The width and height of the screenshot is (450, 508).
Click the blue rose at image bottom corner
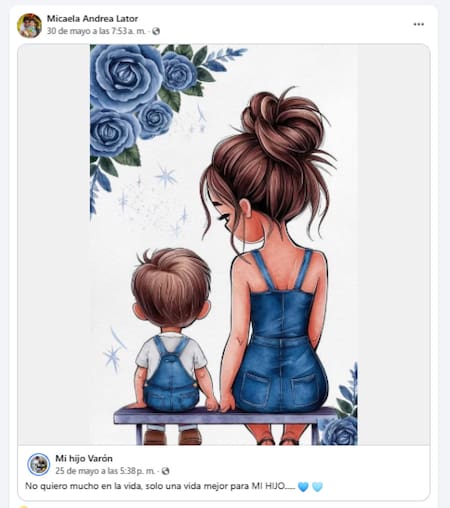[339, 430]
